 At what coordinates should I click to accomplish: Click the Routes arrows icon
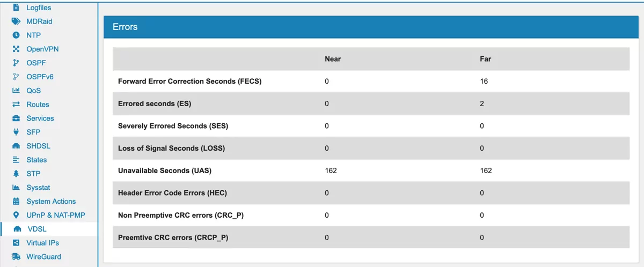pos(16,105)
